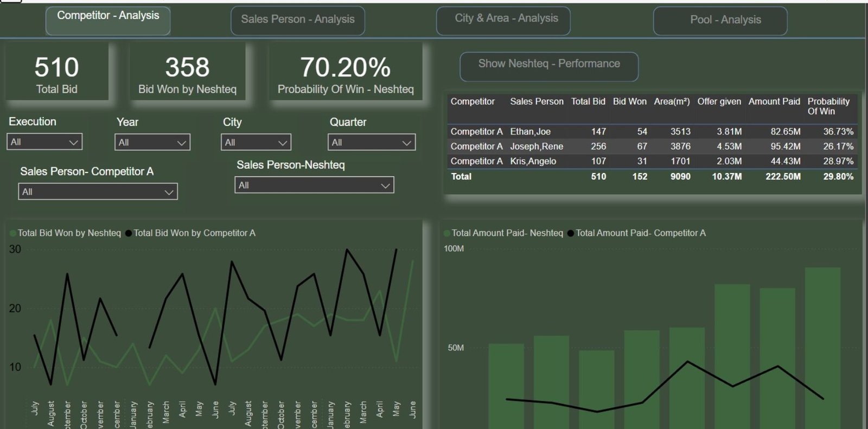Click Total Amount Paid- Neshteq legend marker
868x429 pixels.
pyautogui.click(x=447, y=233)
